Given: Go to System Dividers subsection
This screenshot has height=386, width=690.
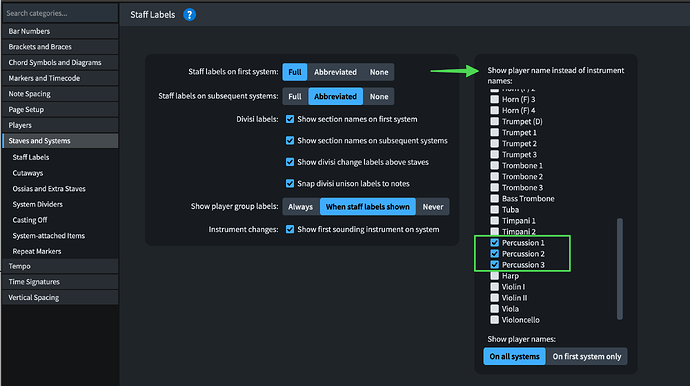Looking at the screenshot, I should [x=37, y=204].
